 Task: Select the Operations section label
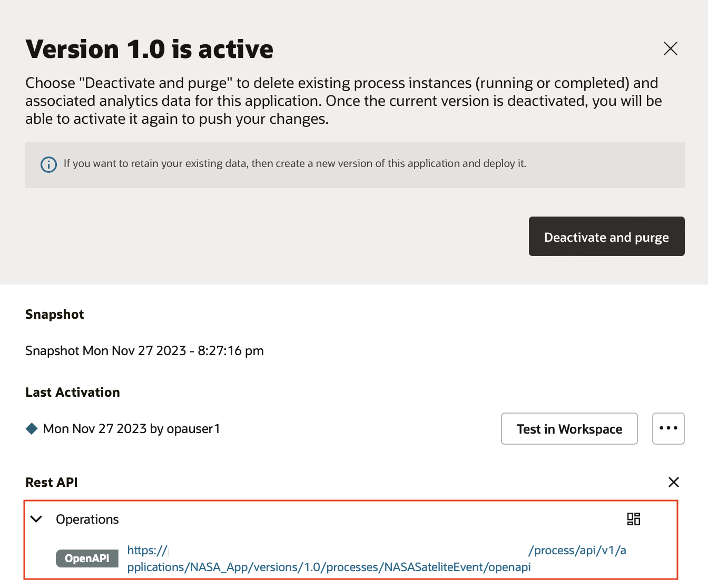87,519
